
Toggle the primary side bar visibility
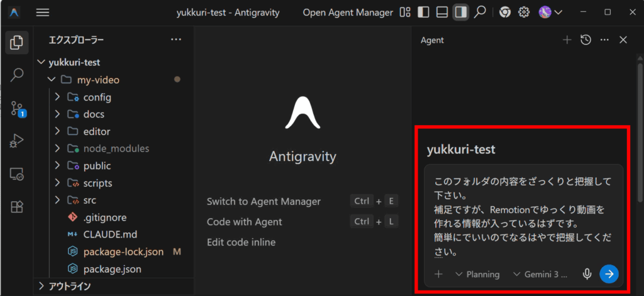coord(423,12)
